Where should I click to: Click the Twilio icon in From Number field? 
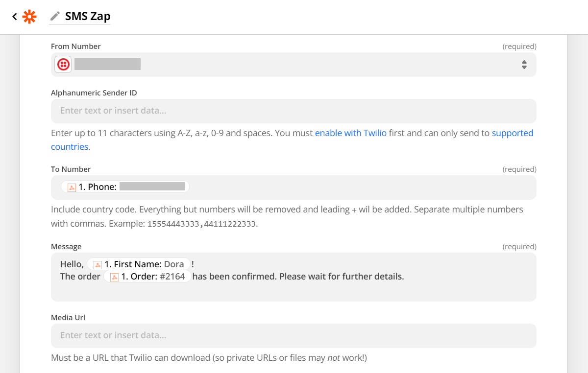pyautogui.click(x=63, y=64)
